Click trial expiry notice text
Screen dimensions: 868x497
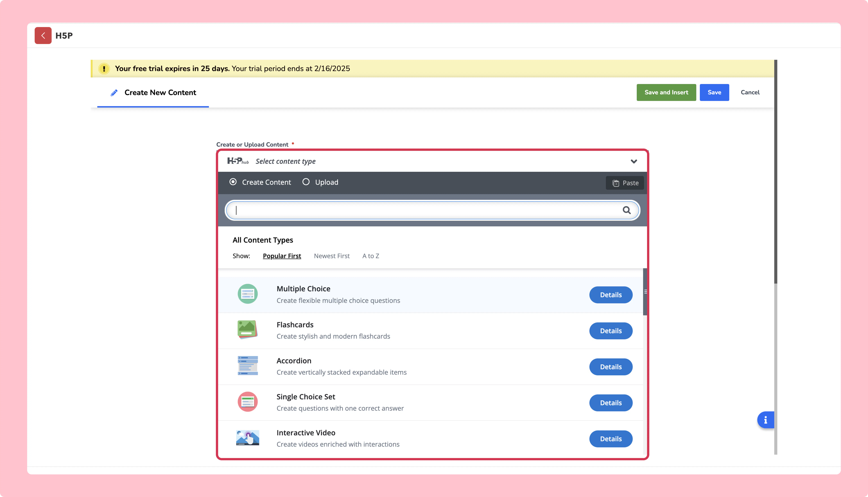point(233,69)
